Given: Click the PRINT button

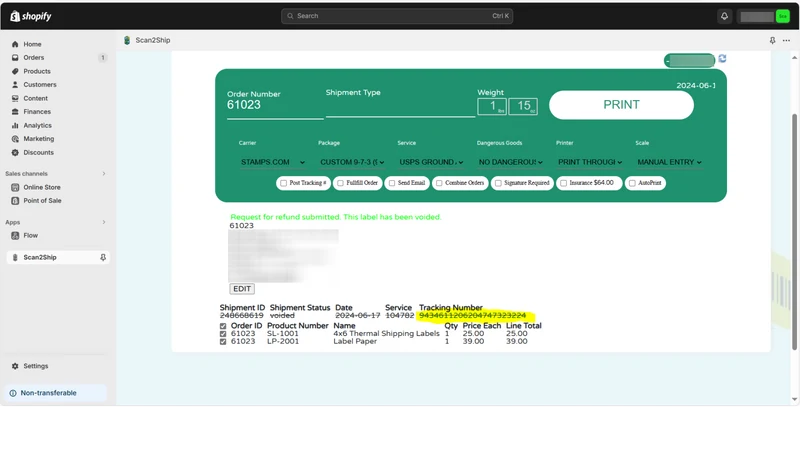Looking at the screenshot, I should click(621, 105).
